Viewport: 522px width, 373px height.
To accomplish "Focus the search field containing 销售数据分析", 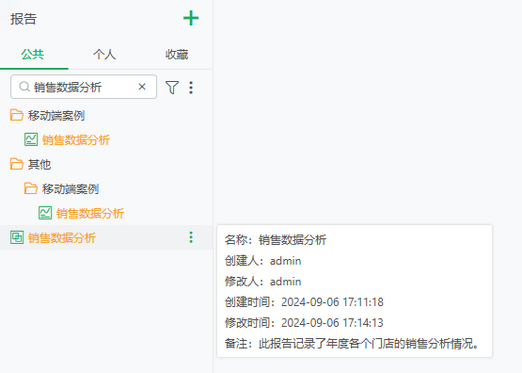I will tap(83, 87).
